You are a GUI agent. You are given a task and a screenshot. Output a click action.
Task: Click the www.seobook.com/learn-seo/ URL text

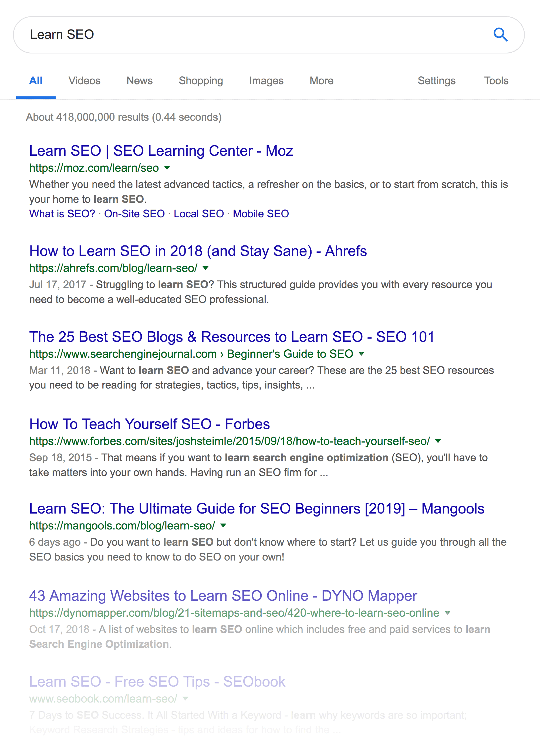pos(103,698)
